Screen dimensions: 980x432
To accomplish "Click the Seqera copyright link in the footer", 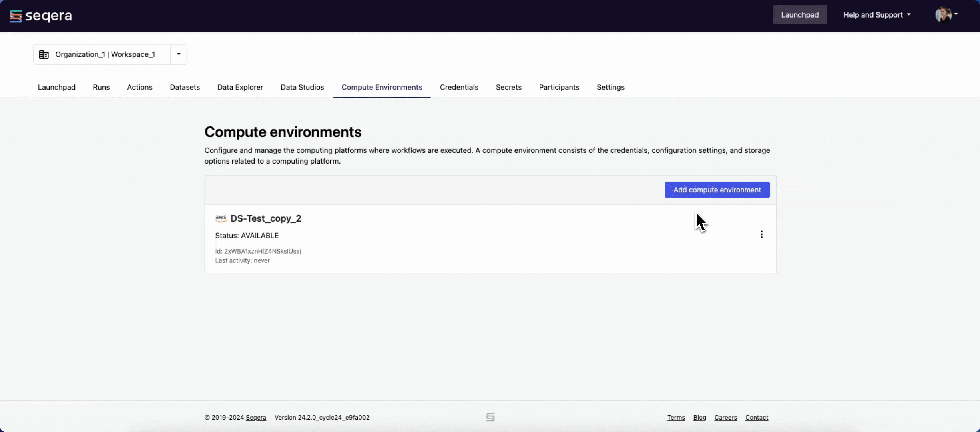I will tap(256, 417).
